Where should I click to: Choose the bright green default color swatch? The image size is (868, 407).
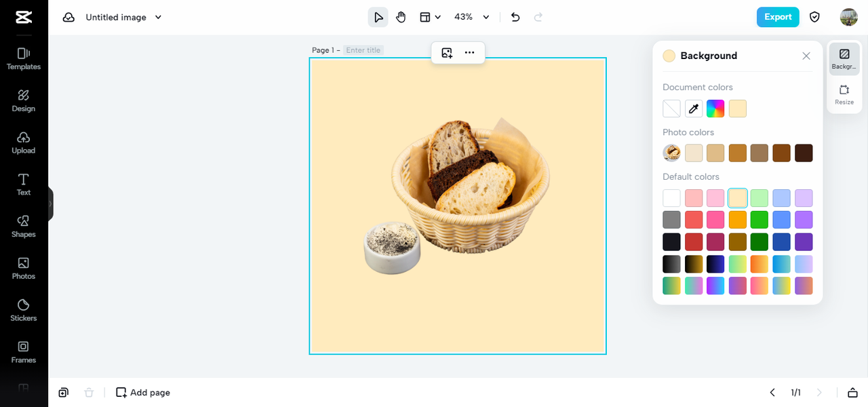759,220
